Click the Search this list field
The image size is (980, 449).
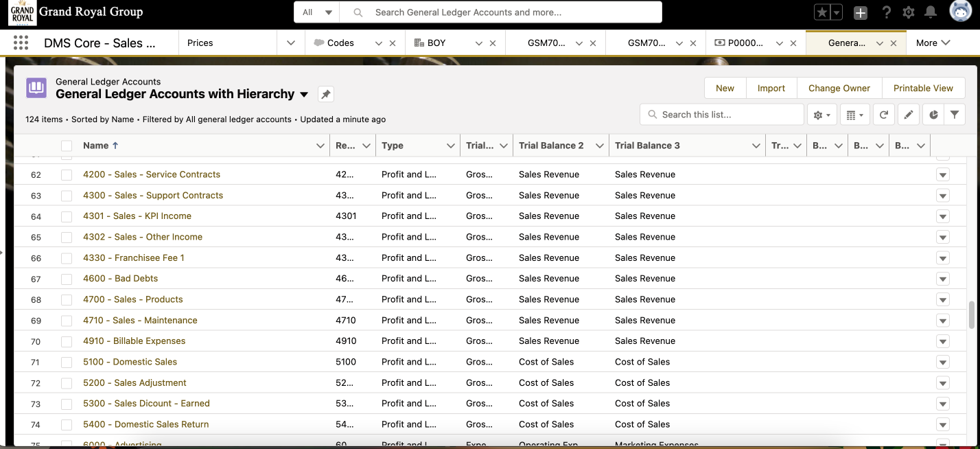point(722,115)
